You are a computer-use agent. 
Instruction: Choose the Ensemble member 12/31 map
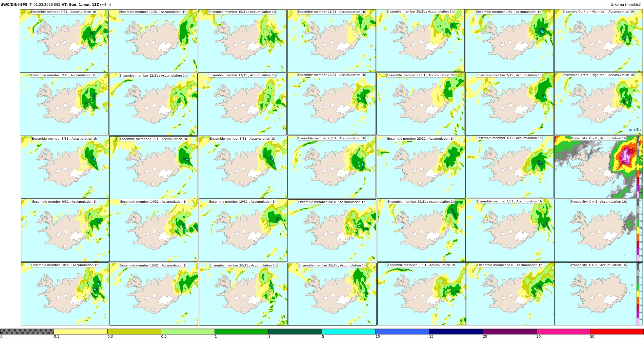coord(153,104)
